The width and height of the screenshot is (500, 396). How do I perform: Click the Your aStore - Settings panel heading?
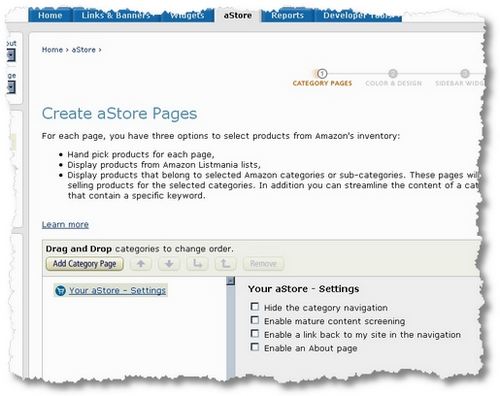(303, 289)
